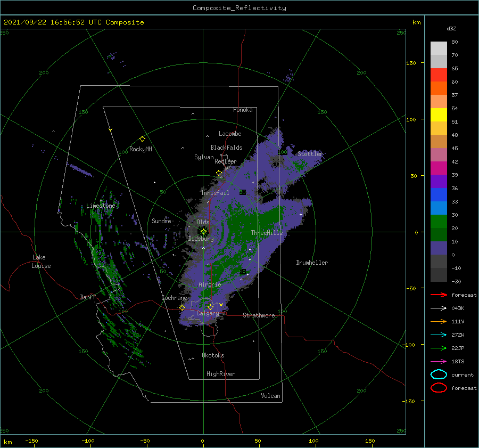Click the magenta 18TS arrow icon

[439, 362]
